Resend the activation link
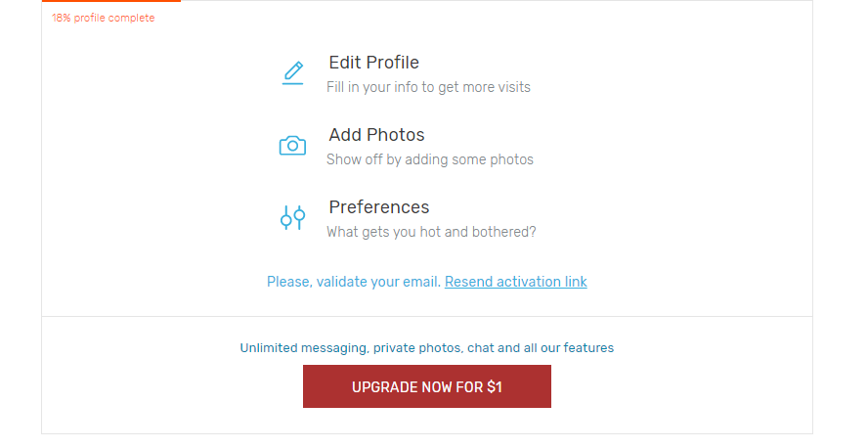Image resolution: width=868 pixels, height=448 pixels. (516, 282)
